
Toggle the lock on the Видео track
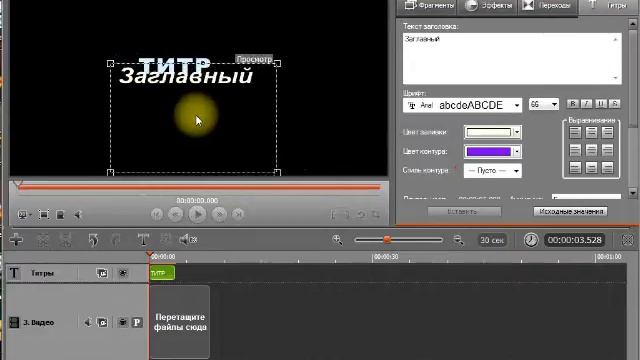pos(122,322)
